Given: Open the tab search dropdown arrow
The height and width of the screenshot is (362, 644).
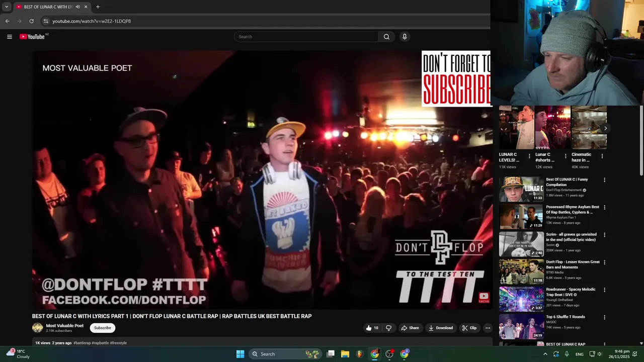Looking at the screenshot, I should click(x=7, y=7).
